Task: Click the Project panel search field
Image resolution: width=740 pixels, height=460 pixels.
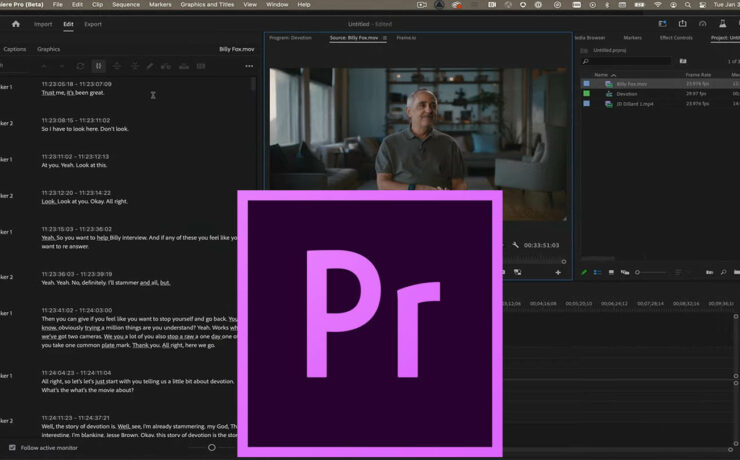Action: 626,61
